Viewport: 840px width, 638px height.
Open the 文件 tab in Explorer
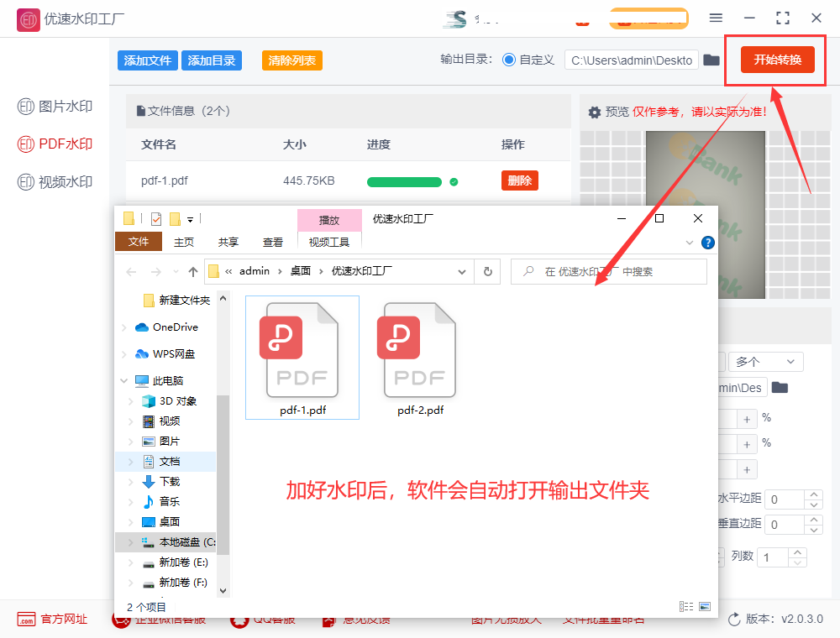pyautogui.click(x=139, y=242)
